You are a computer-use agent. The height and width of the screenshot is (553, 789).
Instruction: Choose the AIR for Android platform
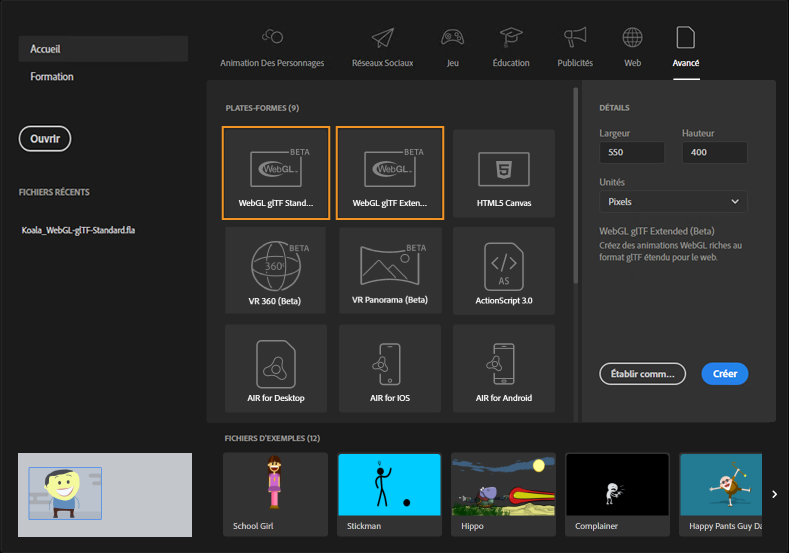coord(504,368)
